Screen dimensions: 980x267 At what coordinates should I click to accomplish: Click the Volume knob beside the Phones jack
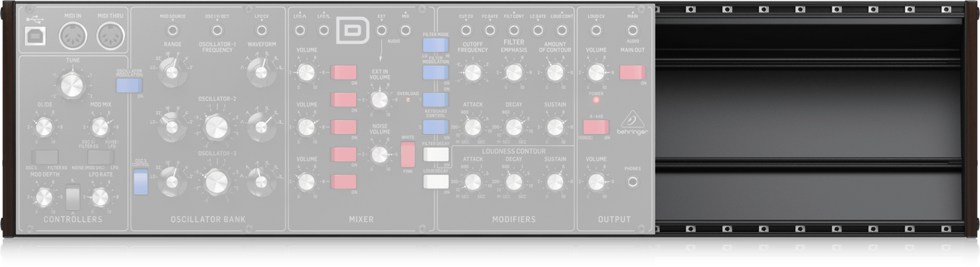596,182
